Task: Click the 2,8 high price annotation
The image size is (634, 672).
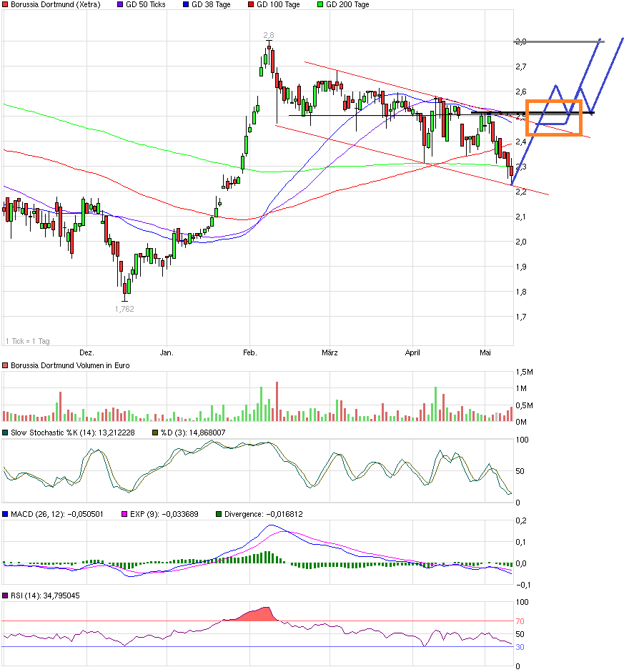Action: click(269, 35)
